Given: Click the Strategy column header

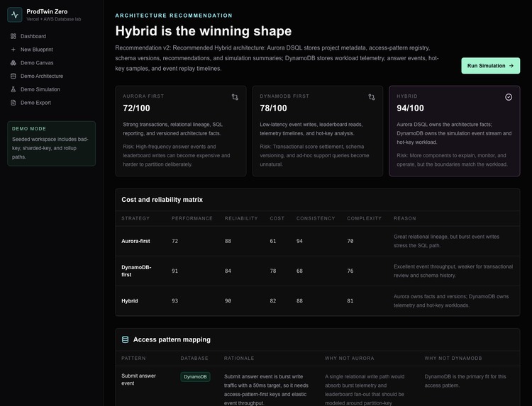Looking at the screenshot, I should tap(135, 218).
